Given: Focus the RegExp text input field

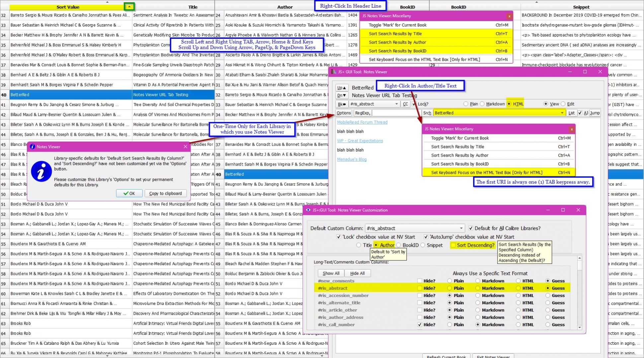Looking at the screenshot, I should (x=396, y=113).
